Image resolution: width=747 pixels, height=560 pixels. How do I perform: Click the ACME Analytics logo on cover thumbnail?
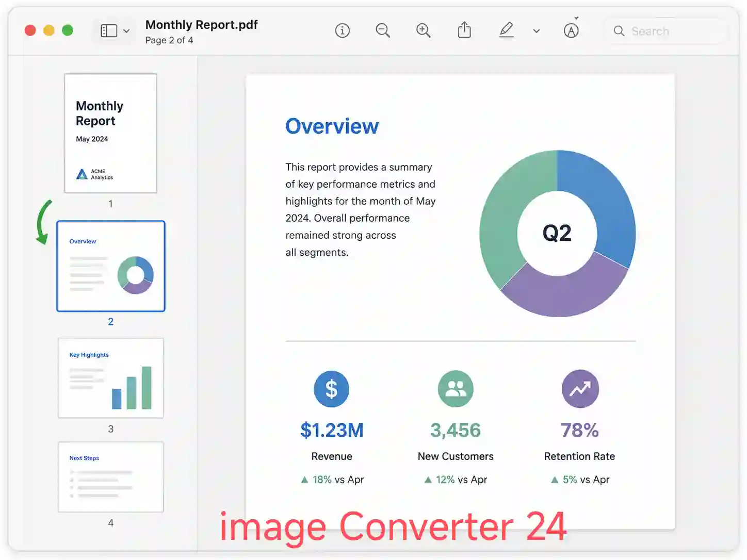pyautogui.click(x=94, y=174)
